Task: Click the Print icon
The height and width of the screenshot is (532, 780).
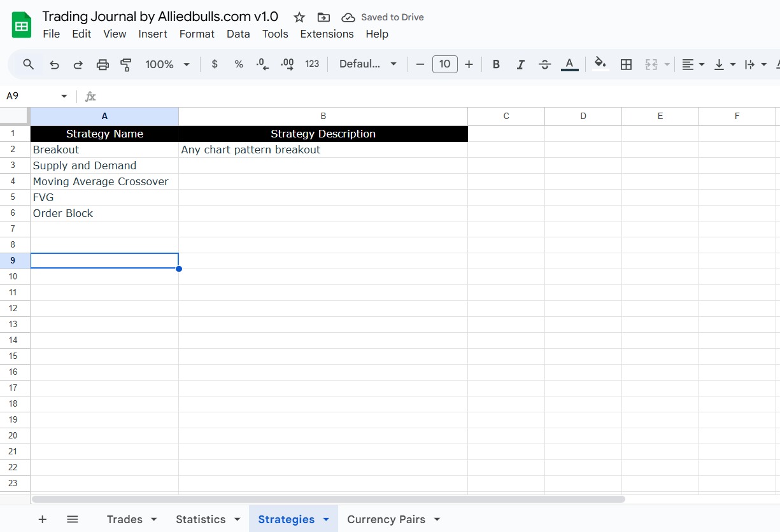Action: click(x=103, y=64)
